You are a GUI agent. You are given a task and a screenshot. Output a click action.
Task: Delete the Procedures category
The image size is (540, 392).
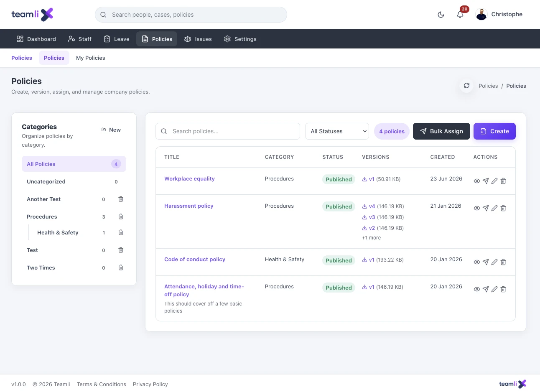pyautogui.click(x=121, y=216)
